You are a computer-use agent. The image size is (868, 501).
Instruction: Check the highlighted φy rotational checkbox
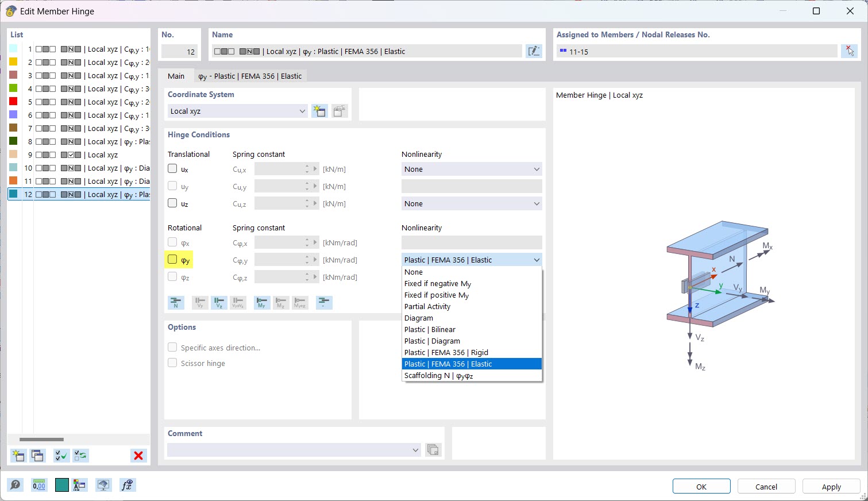point(172,259)
